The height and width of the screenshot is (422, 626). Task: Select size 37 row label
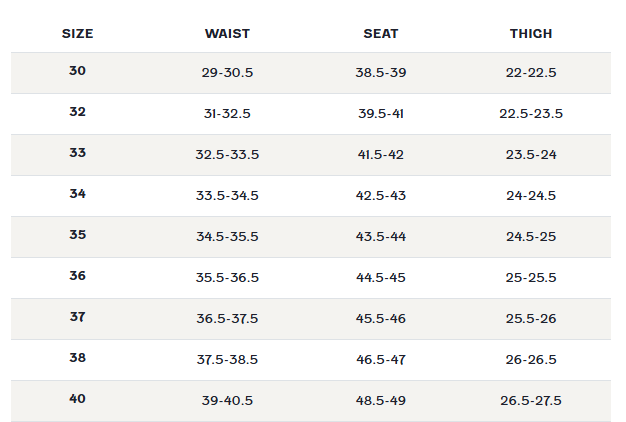pos(77,317)
